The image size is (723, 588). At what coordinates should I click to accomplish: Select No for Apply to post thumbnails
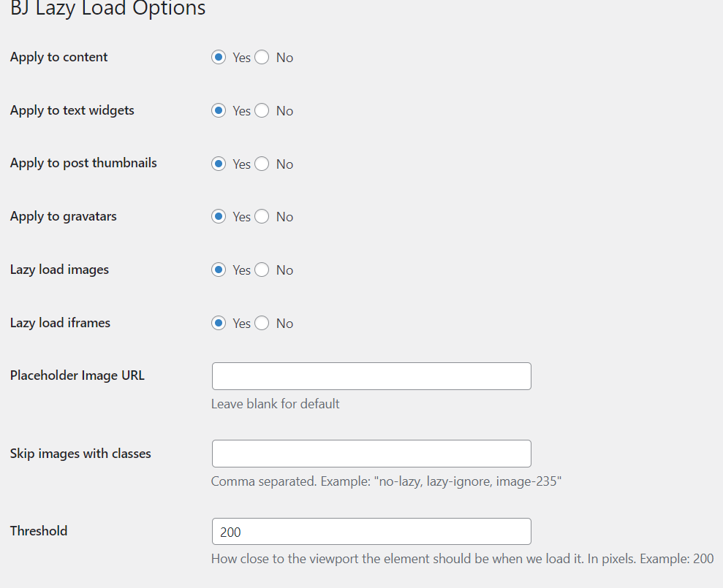point(262,164)
